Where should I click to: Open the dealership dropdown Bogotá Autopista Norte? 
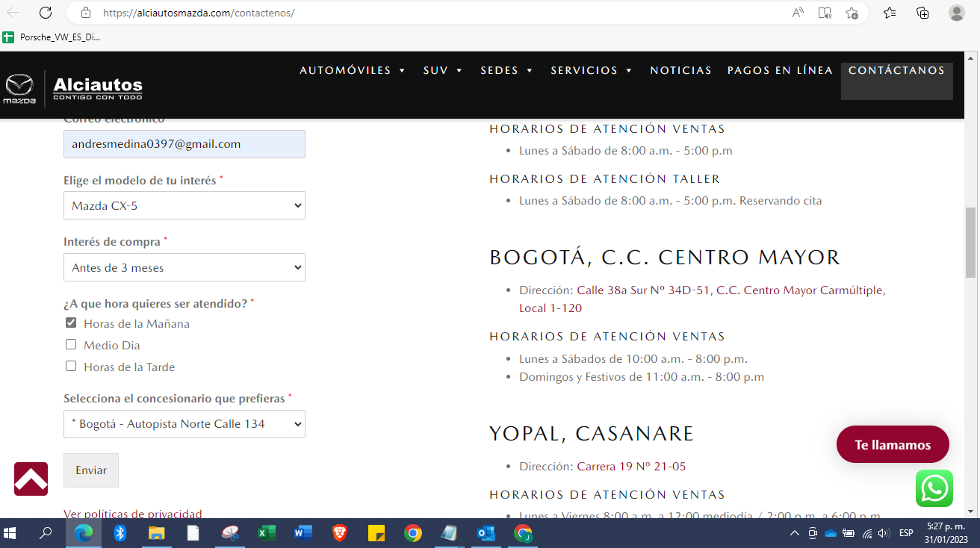pyautogui.click(x=184, y=423)
